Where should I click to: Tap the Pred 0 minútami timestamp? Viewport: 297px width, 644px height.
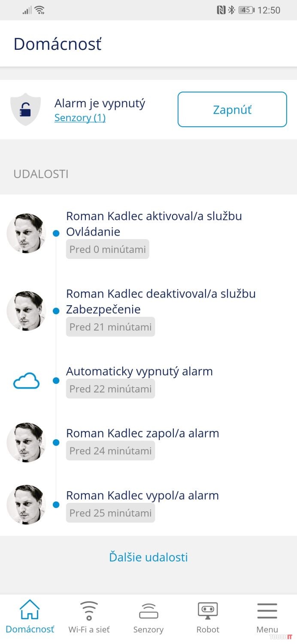pos(108,249)
